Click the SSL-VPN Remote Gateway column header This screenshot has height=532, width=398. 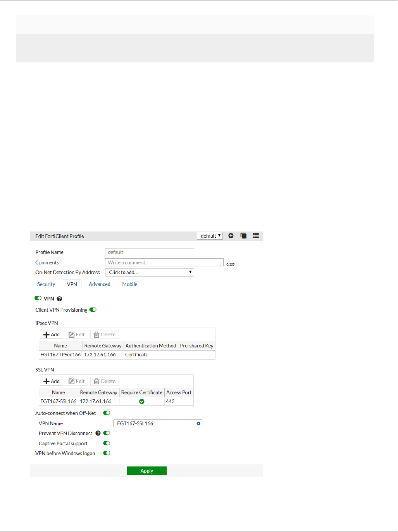(x=99, y=393)
